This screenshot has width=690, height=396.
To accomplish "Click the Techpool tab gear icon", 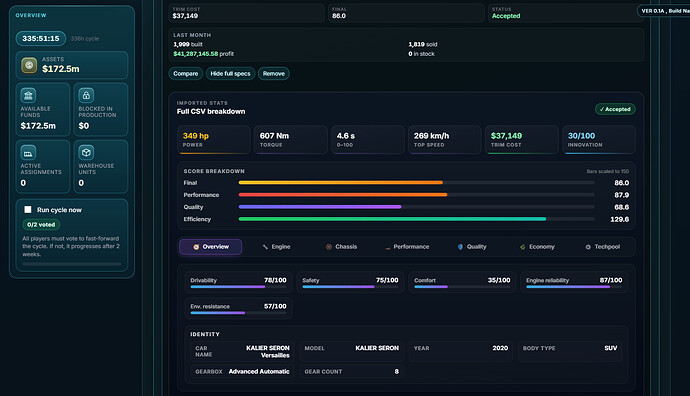I will click(588, 247).
